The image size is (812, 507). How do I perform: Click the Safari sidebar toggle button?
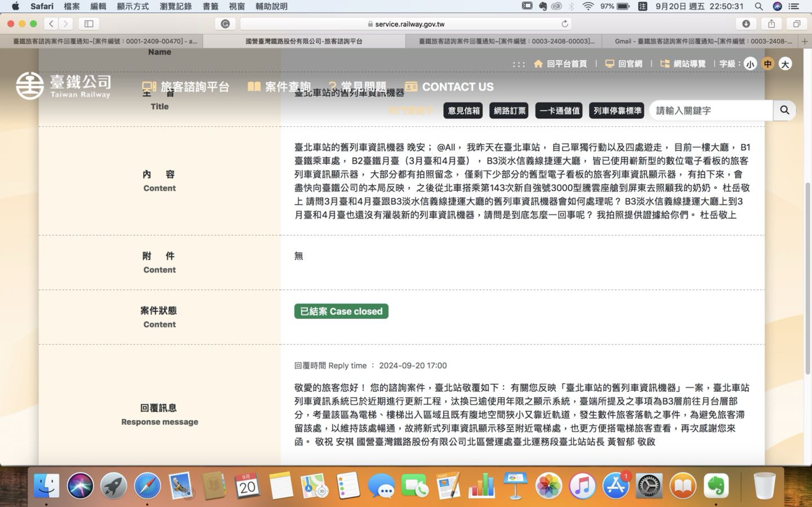pos(89,24)
